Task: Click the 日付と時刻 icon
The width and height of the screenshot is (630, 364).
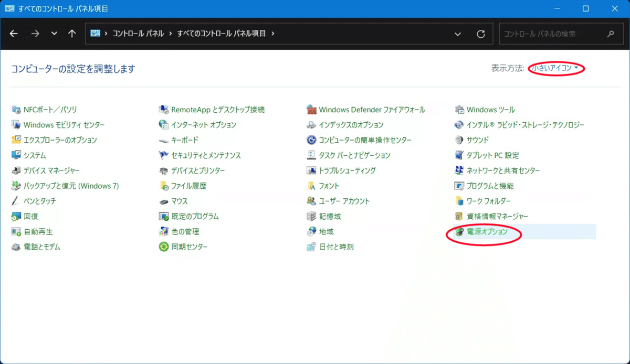Action: (x=311, y=247)
